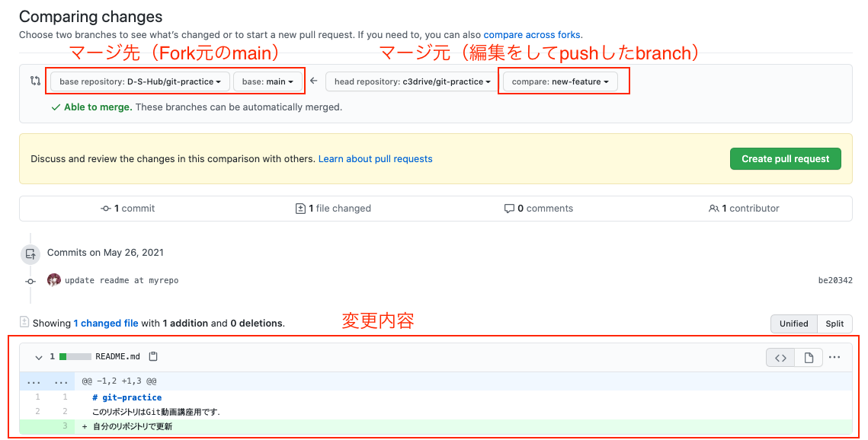This screenshot has width=868, height=440.
Task: Click the added line number 3
Action: point(65,426)
